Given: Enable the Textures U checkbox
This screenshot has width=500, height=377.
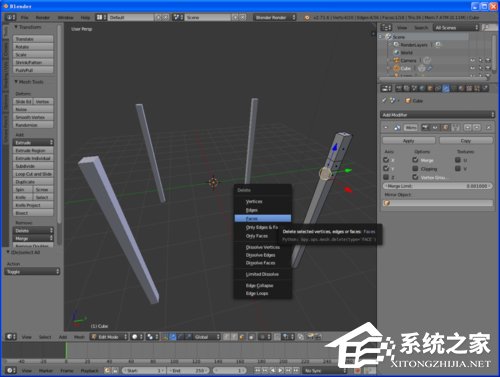Looking at the screenshot, I should (458, 160).
